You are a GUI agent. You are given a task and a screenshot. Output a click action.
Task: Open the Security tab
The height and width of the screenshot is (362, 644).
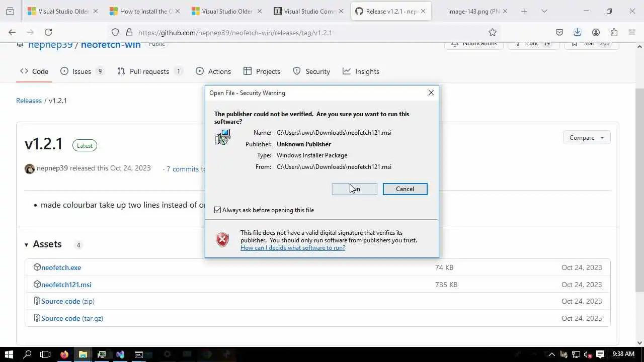(x=311, y=71)
